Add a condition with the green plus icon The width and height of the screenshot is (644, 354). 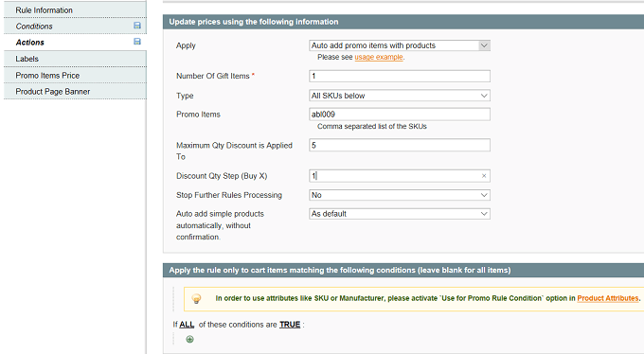point(189,339)
